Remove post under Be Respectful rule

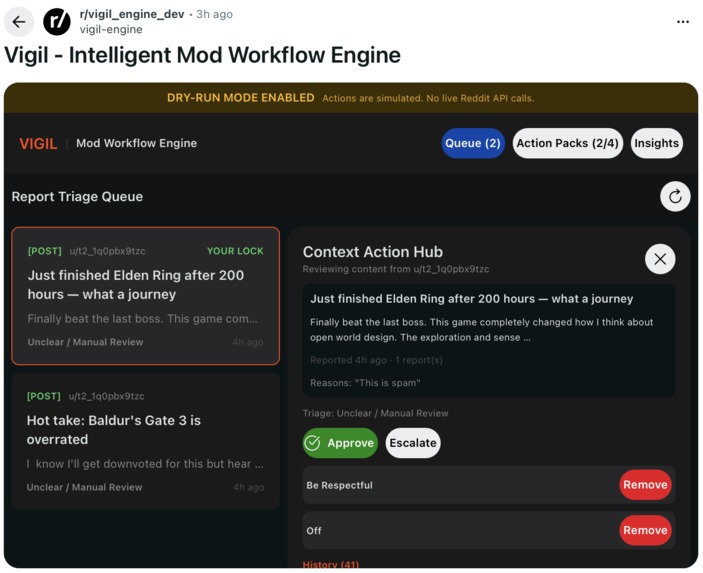pyautogui.click(x=645, y=485)
